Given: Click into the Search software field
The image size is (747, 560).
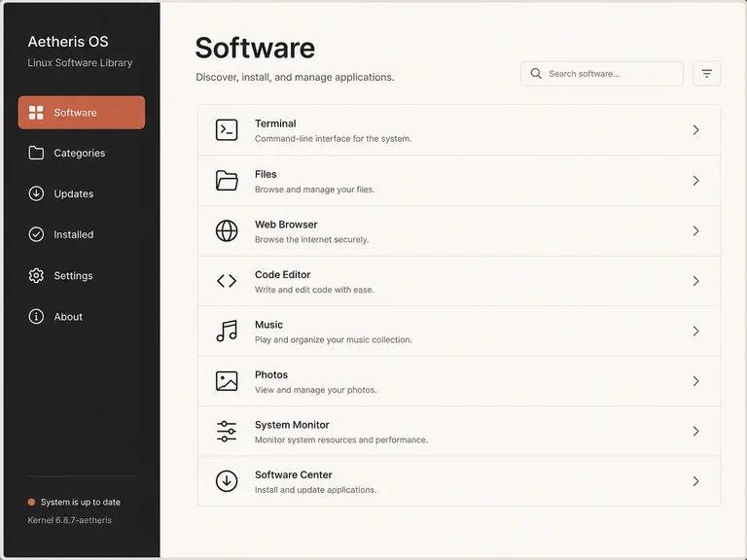Looking at the screenshot, I should pyautogui.click(x=602, y=74).
